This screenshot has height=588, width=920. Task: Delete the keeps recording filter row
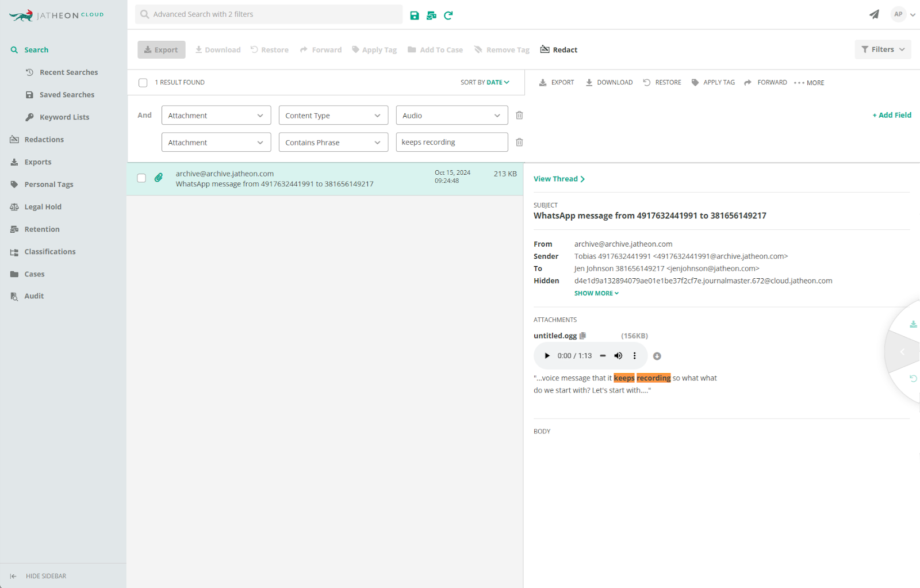[519, 143]
